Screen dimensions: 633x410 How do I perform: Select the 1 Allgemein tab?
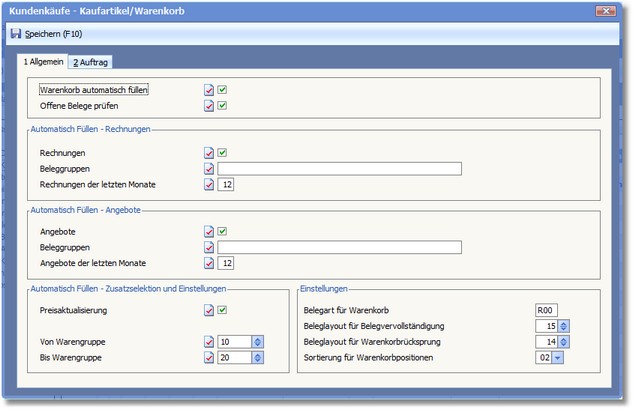pyautogui.click(x=44, y=62)
